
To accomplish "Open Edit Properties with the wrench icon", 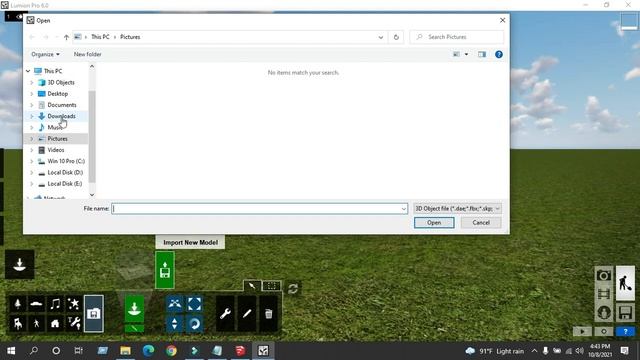I will (225, 313).
